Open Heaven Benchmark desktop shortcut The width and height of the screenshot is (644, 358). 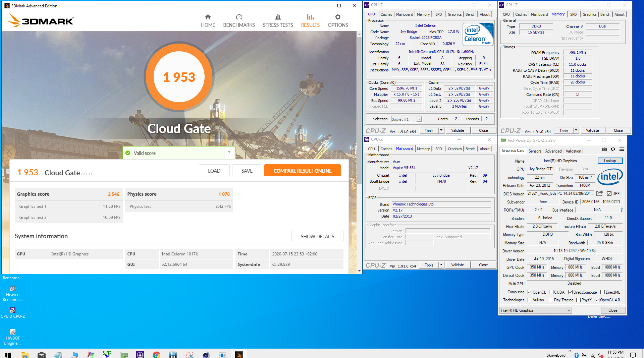coord(13,294)
